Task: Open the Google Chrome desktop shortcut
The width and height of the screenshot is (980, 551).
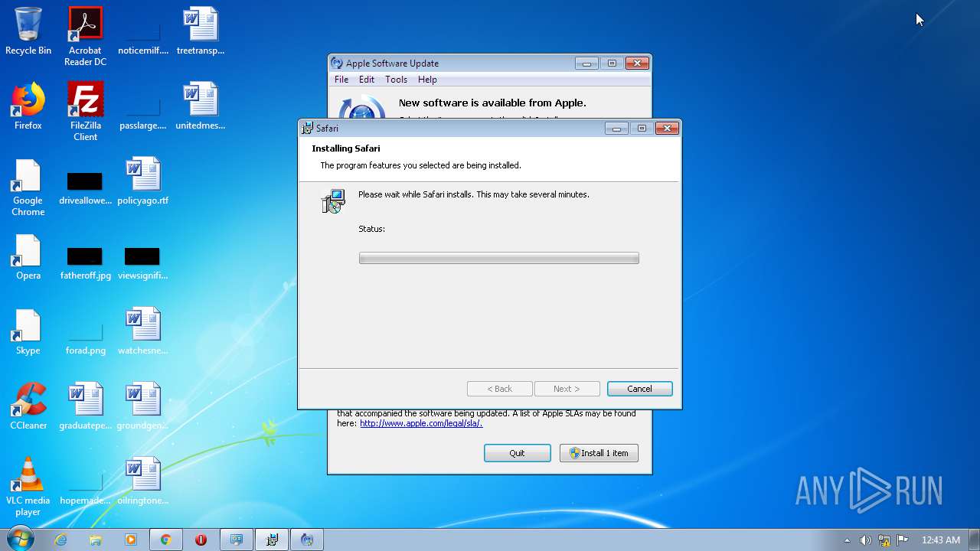Action: coord(28,187)
